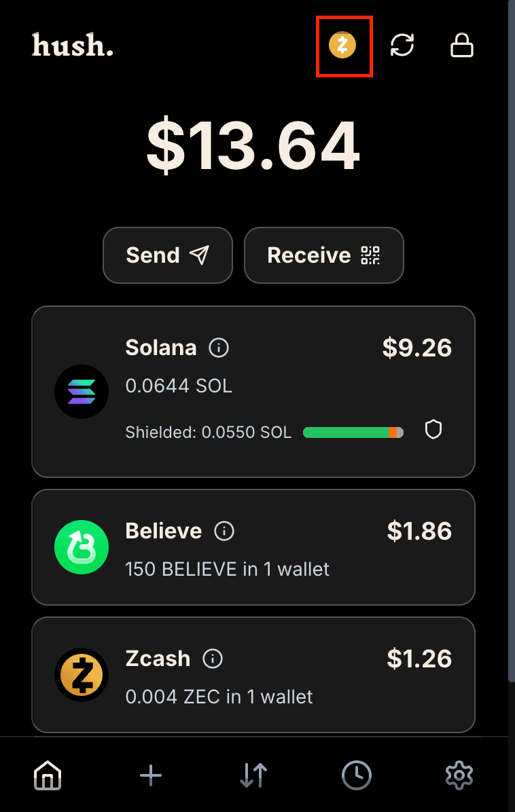Lock the wallet via the padlock icon
515x812 pixels.
(x=461, y=45)
